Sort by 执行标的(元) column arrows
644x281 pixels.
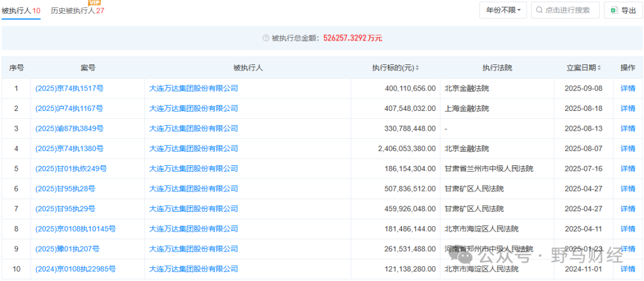click(417, 68)
